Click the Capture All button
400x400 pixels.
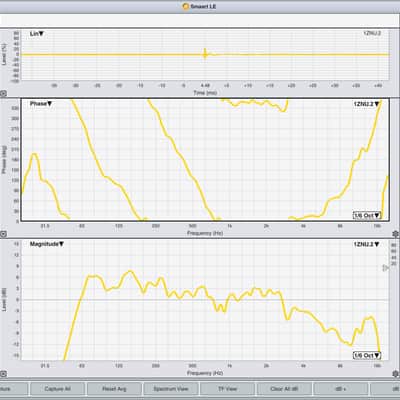pyautogui.click(x=57, y=389)
